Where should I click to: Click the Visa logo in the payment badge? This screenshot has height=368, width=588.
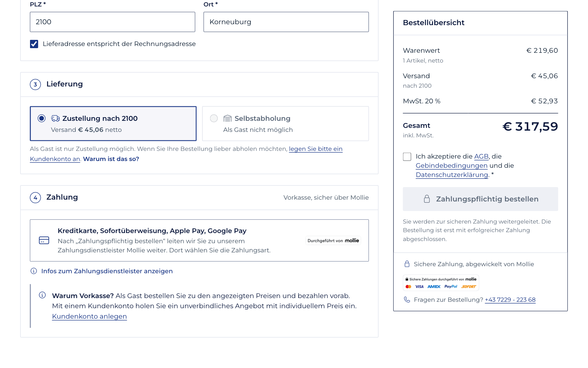[419, 287]
